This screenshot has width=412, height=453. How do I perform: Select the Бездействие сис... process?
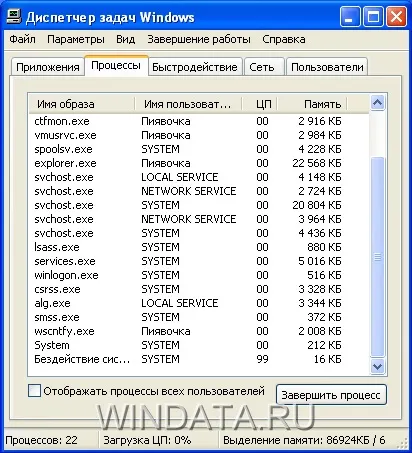pos(199,359)
